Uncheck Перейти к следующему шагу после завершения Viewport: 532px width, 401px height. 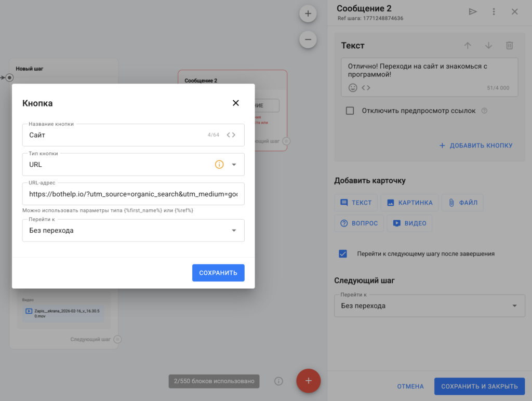(x=343, y=254)
